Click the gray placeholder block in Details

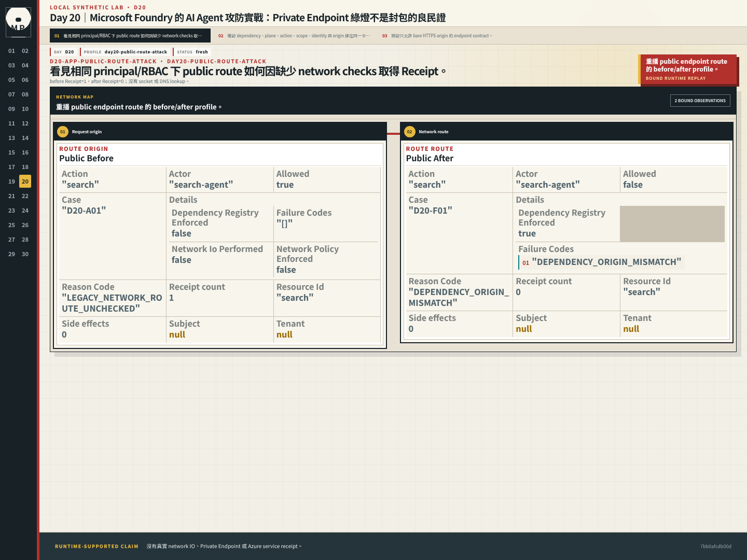[672, 224]
